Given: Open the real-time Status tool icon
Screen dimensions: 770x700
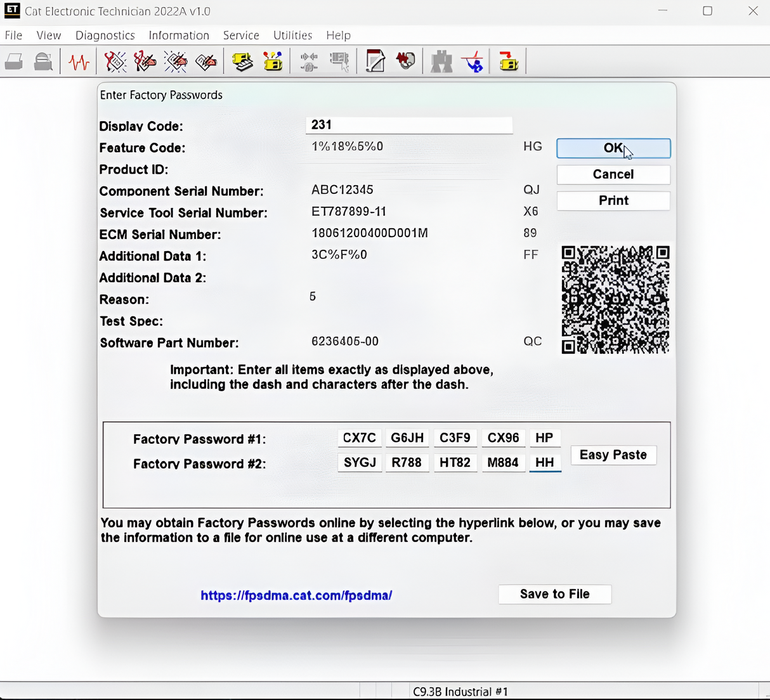Looking at the screenshot, I should click(x=79, y=61).
